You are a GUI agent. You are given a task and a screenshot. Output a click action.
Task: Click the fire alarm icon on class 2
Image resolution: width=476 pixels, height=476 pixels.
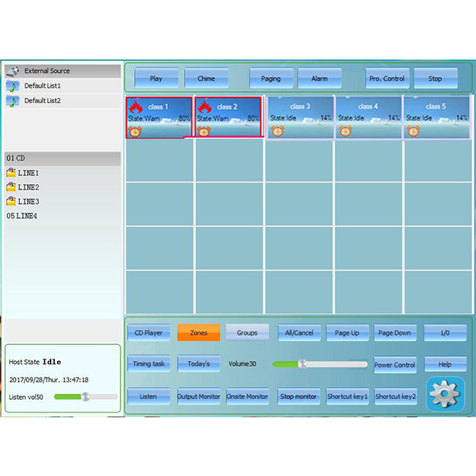pyautogui.click(x=204, y=107)
